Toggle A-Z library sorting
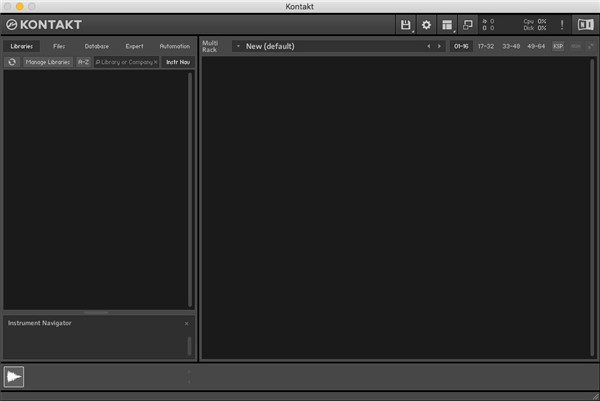 83,62
